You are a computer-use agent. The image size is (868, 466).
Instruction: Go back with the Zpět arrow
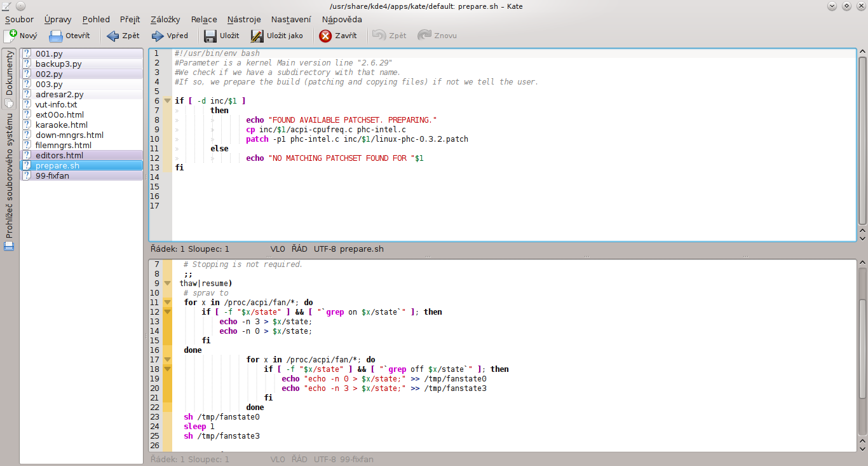coord(113,36)
